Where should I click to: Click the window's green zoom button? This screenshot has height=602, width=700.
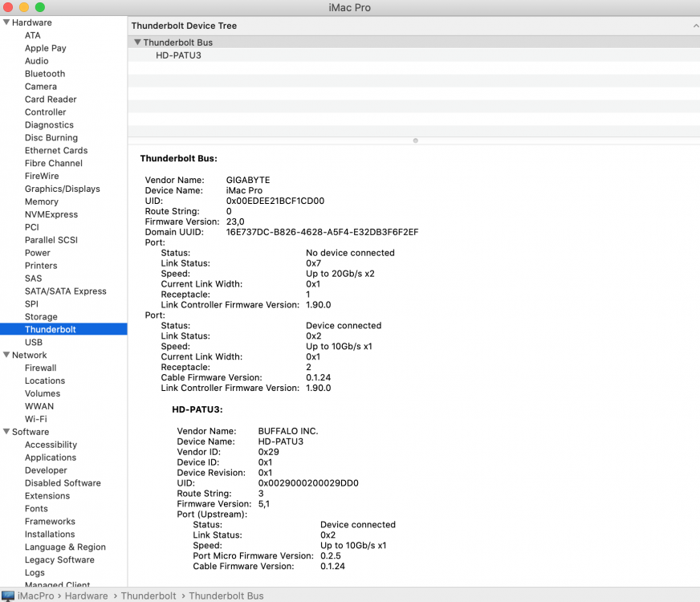coord(40,7)
